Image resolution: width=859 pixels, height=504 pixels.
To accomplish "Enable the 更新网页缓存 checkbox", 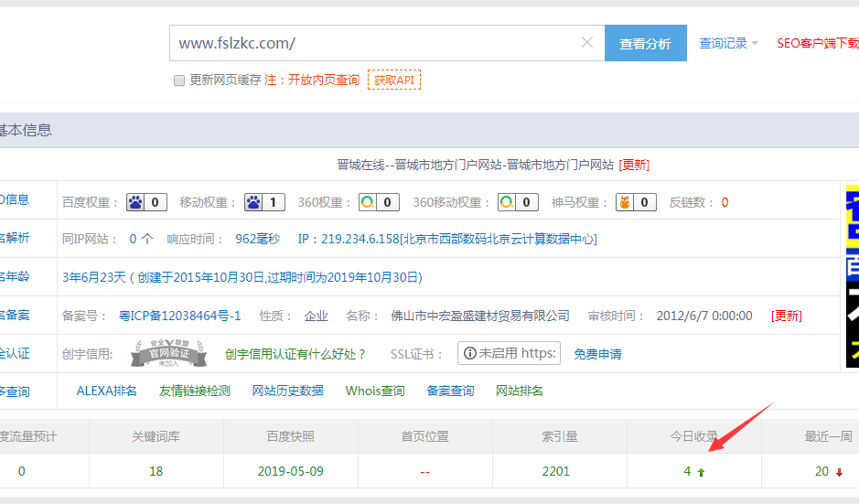I will coord(179,80).
